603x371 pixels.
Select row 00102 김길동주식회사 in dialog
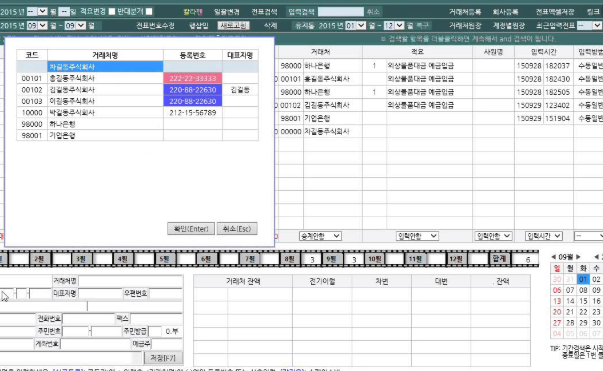pyautogui.click(x=138, y=90)
